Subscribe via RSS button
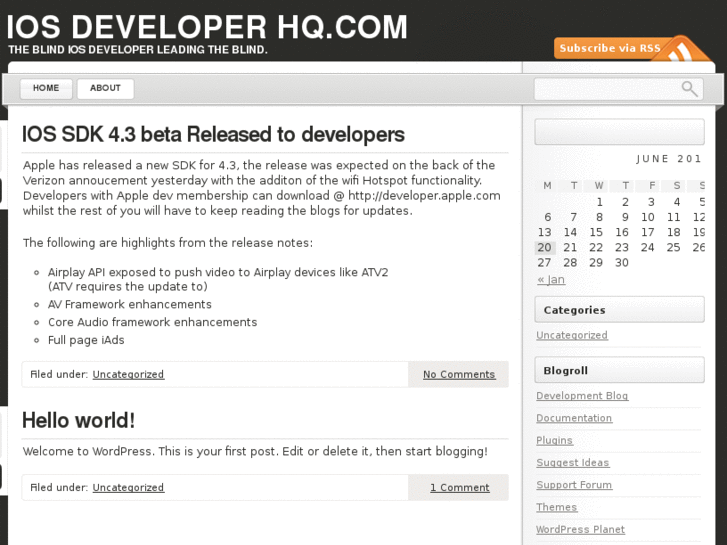 click(610, 48)
